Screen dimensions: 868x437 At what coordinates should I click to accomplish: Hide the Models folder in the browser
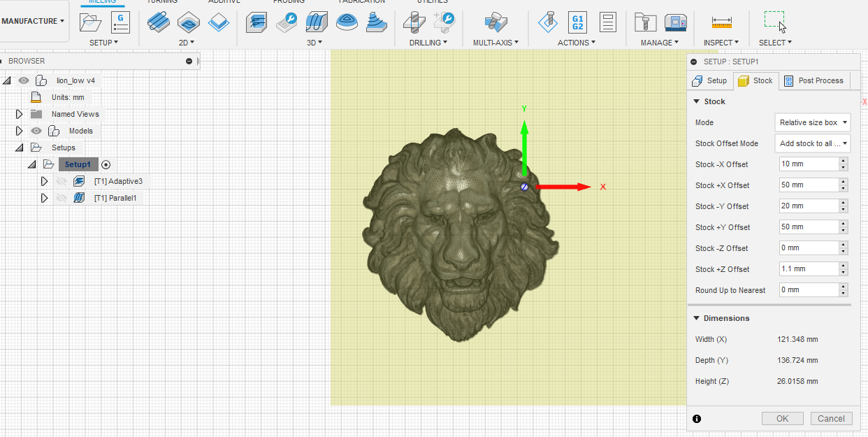point(36,131)
